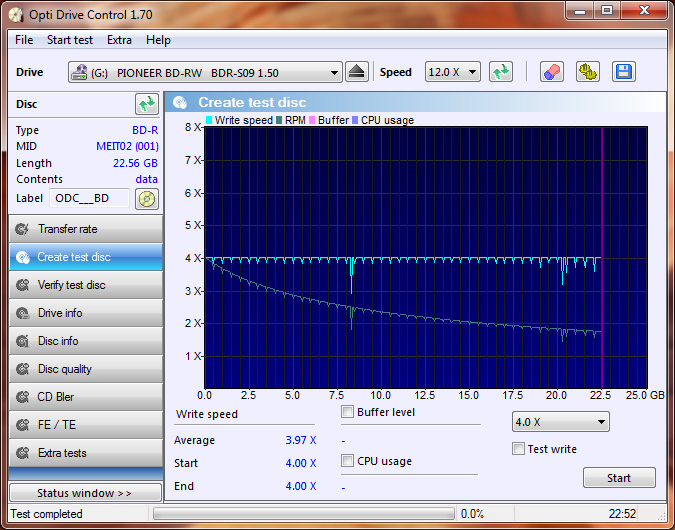Image resolution: width=675 pixels, height=530 pixels.
Task: Refresh disc info with green arrows icon
Action: (x=147, y=104)
